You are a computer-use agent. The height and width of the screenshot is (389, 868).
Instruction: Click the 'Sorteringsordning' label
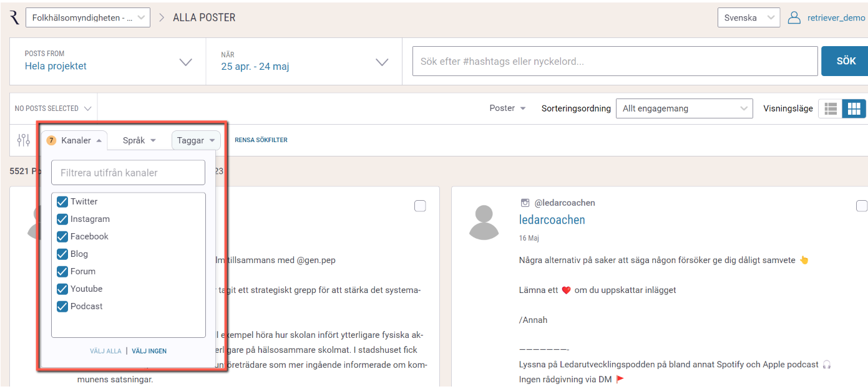pos(576,108)
